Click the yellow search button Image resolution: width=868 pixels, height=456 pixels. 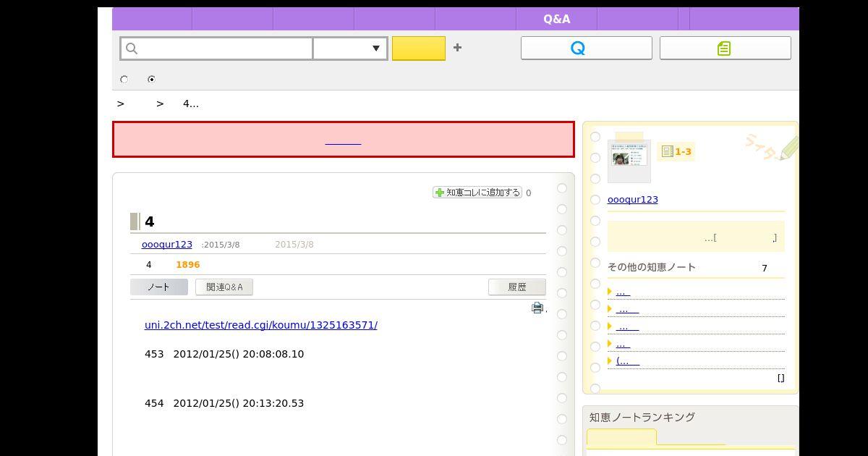[419, 48]
